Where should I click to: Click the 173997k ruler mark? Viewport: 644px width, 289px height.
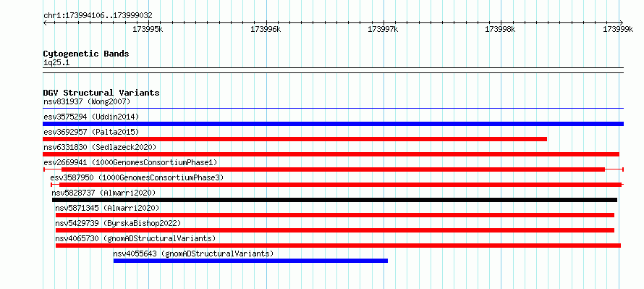[383, 30]
